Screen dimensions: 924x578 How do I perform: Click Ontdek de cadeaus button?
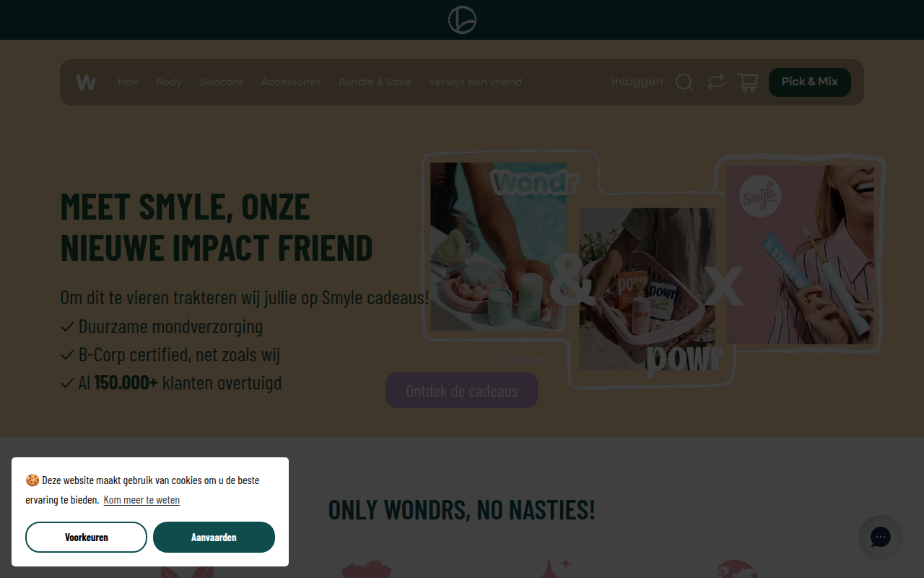click(462, 390)
